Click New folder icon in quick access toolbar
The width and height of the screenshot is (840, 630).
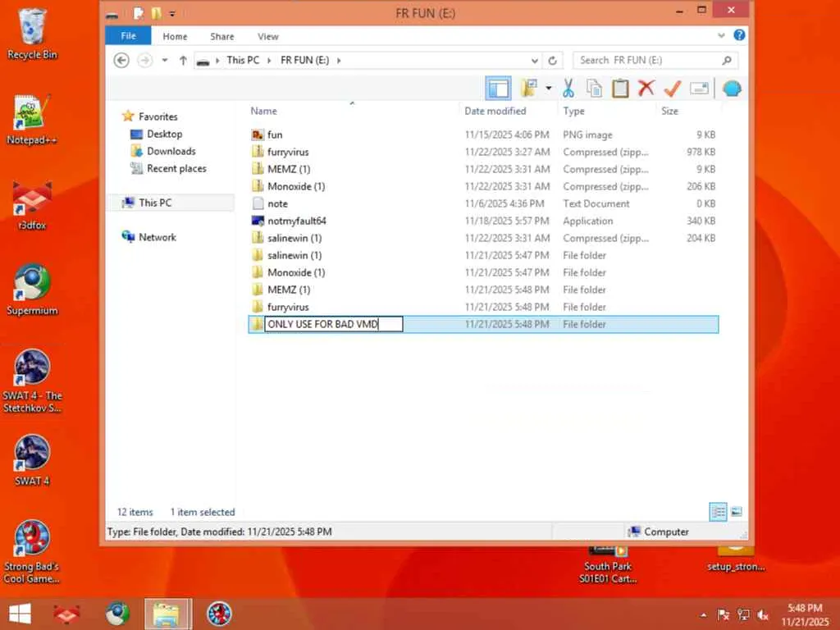click(156, 13)
